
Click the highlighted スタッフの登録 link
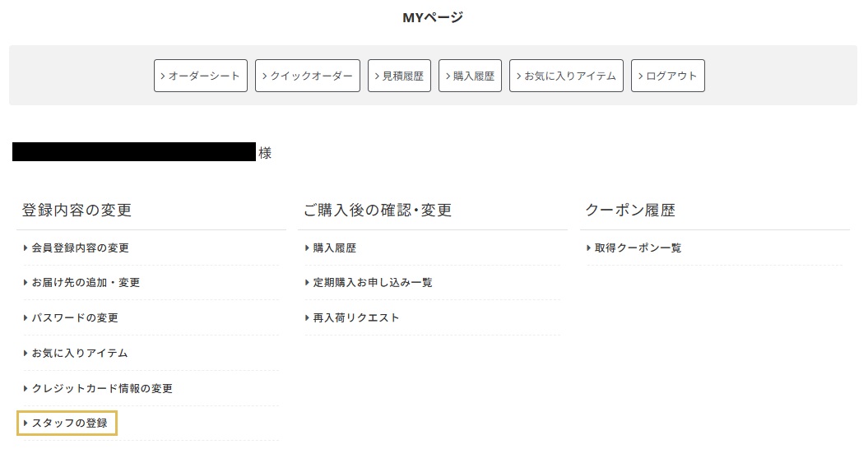click(x=69, y=424)
